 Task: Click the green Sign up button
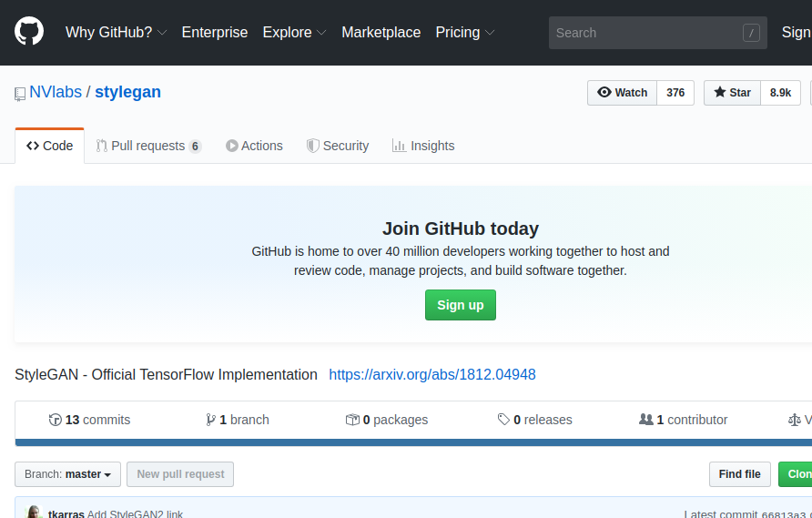(461, 305)
